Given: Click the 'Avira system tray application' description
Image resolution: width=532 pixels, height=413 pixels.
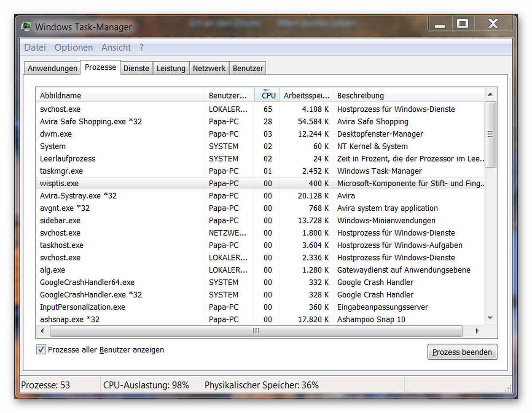Looking at the screenshot, I should 387,208.
